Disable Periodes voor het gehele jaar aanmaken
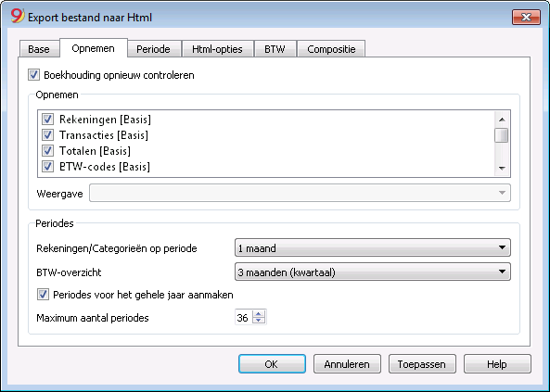Screen dimensions: 550x392 point(43,295)
